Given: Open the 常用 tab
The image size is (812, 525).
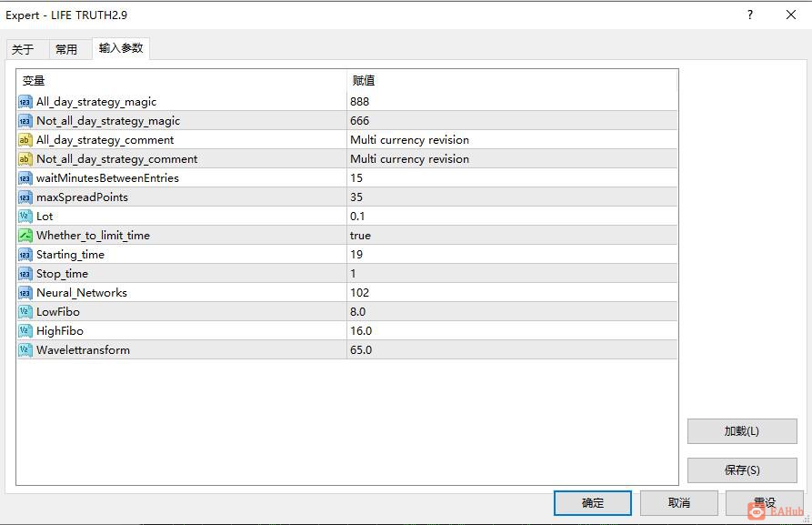Looking at the screenshot, I should pyautogui.click(x=66, y=49).
